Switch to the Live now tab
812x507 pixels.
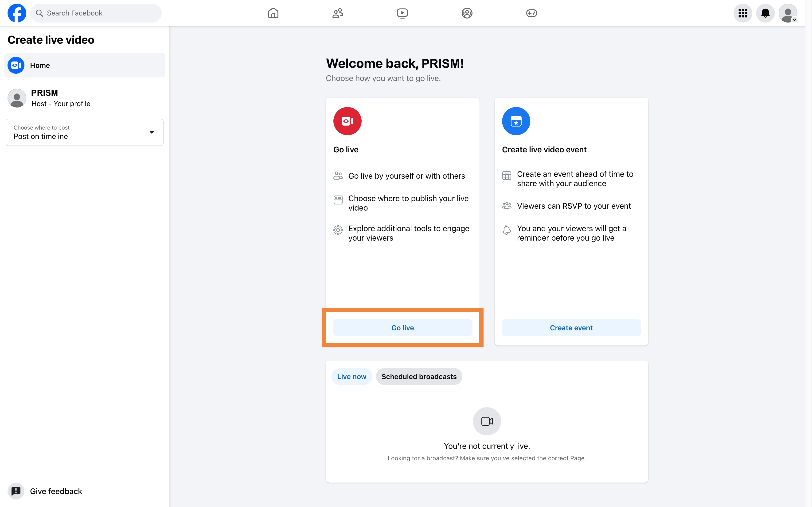tap(351, 376)
